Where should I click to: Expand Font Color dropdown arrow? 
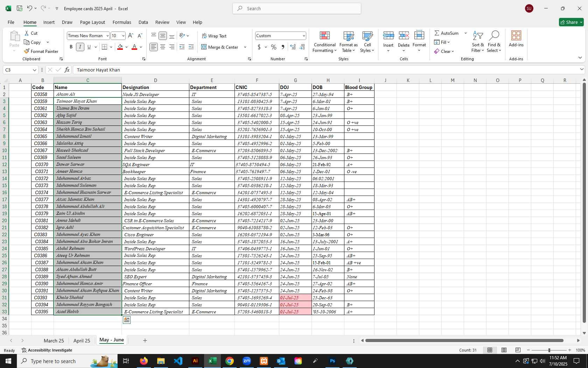pyautogui.click(x=141, y=47)
